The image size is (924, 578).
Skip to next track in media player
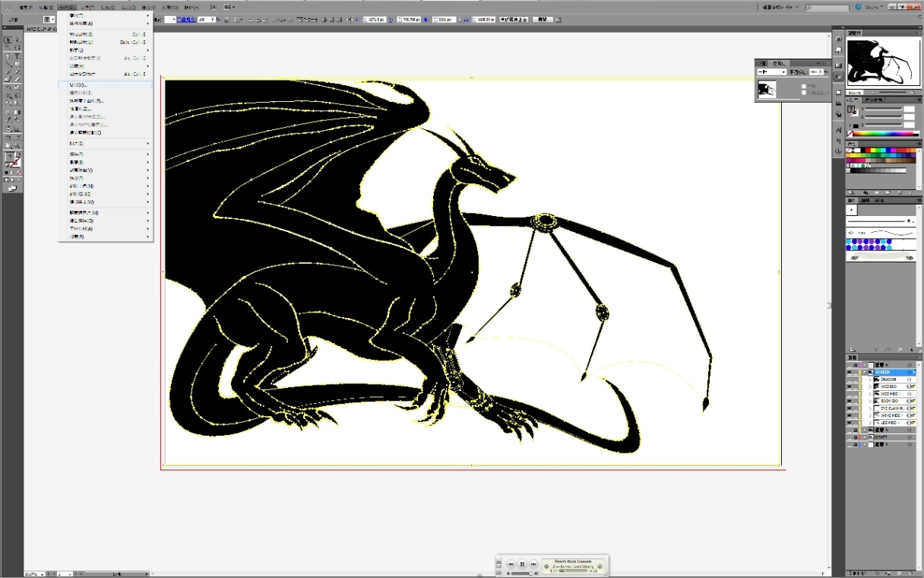pos(533,564)
